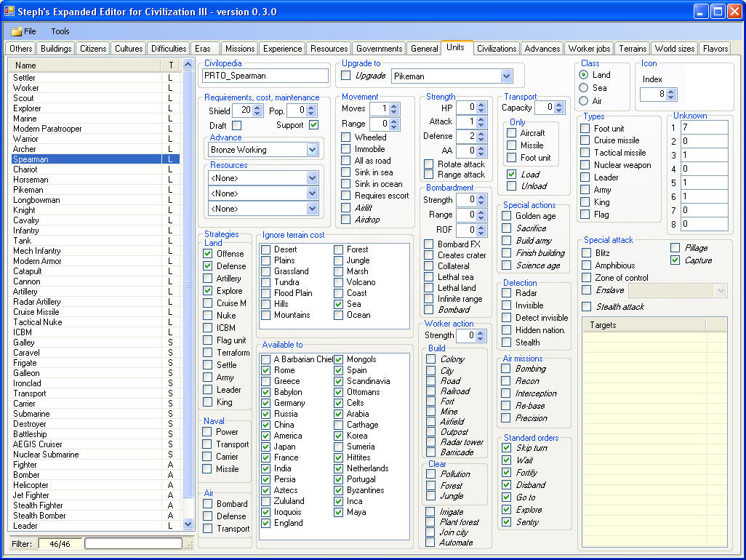746x560 pixels.
Task: Check the Bombard FX checkbox
Action: 429,244
